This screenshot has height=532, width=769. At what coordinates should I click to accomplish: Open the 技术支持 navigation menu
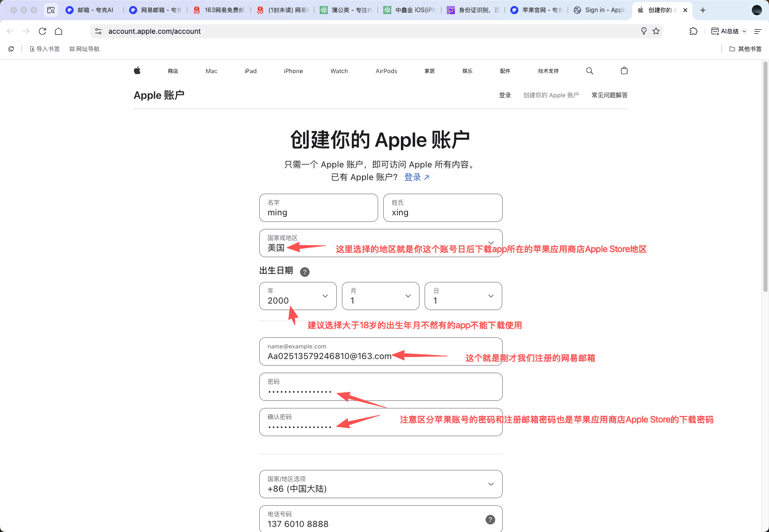pyautogui.click(x=548, y=71)
